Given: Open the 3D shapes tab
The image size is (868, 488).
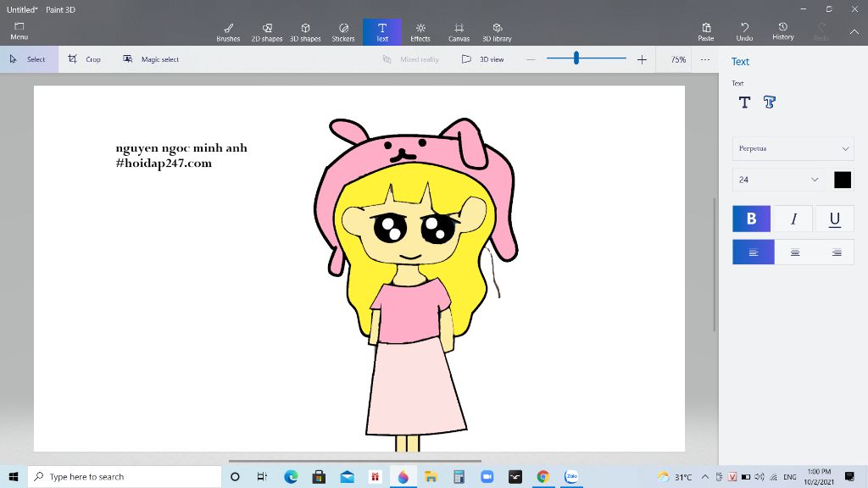Looking at the screenshot, I should coord(305,32).
